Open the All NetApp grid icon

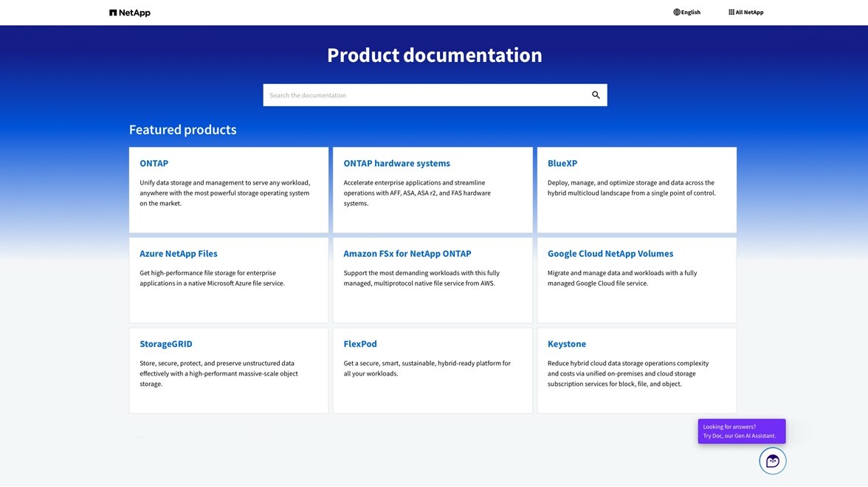pos(730,11)
